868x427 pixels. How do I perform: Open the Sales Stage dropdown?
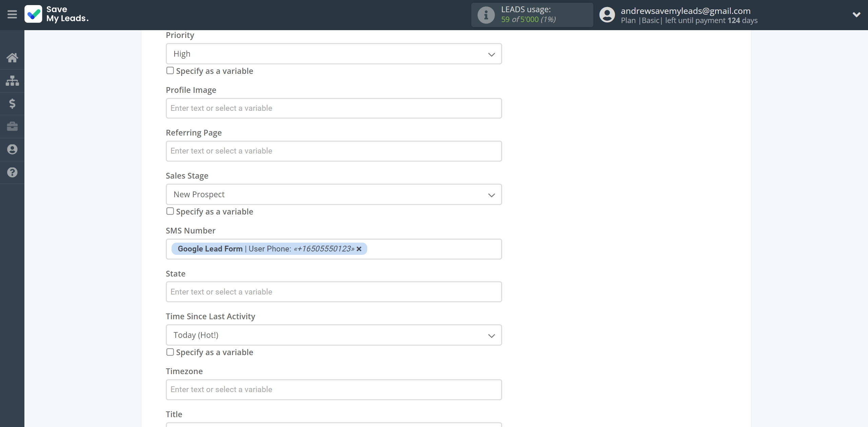point(334,195)
